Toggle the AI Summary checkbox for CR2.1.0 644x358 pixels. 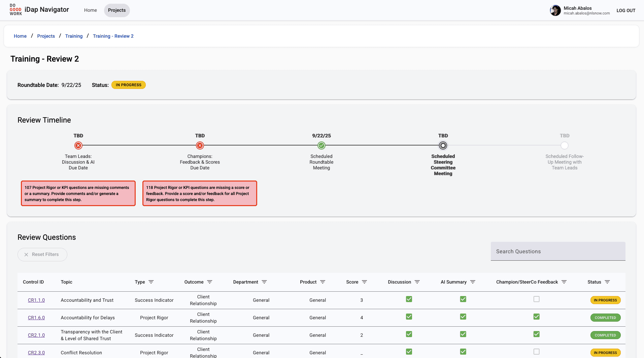tap(463, 334)
